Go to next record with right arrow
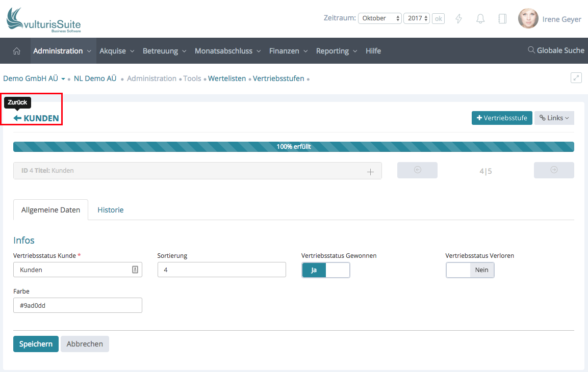Screen dimensions: 588x372 (x=554, y=170)
